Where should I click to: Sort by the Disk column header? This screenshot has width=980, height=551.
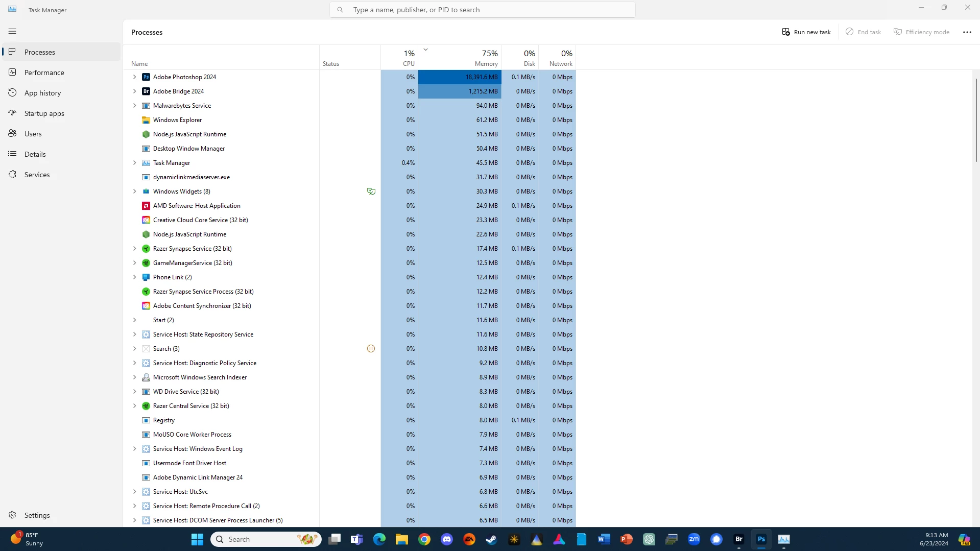(x=520, y=57)
